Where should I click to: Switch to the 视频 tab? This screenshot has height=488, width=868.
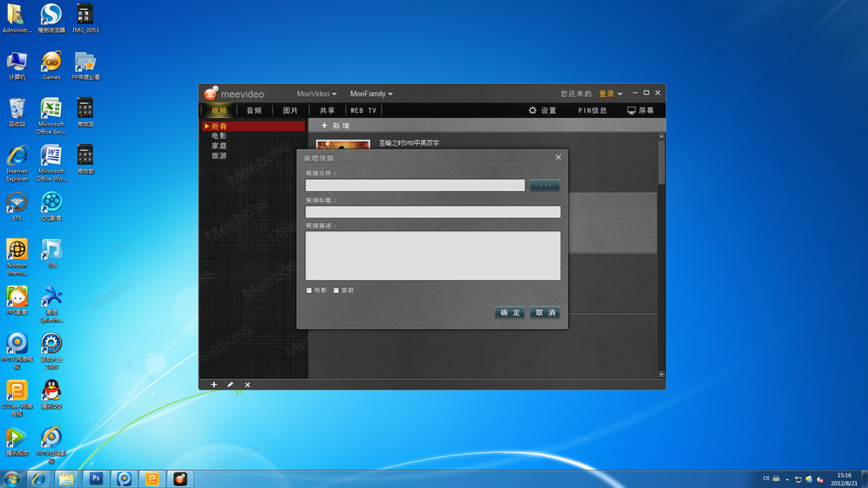[x=219, y=111]
